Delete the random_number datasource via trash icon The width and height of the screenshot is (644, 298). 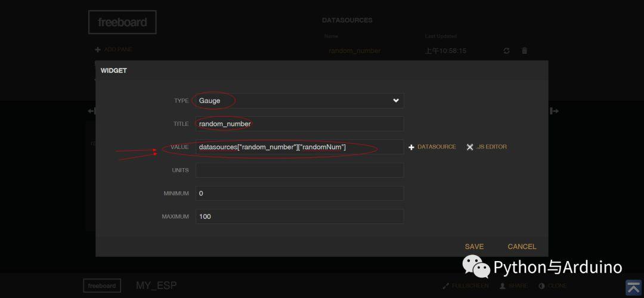525,51
